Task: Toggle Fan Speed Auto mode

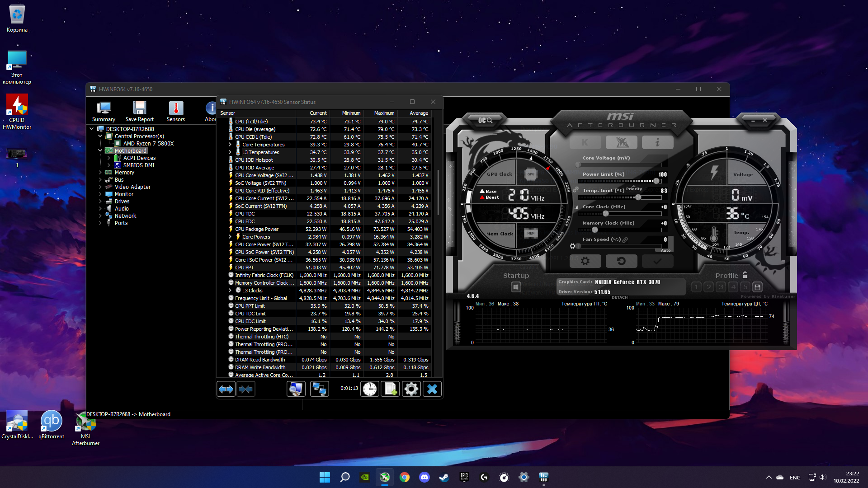Action: (665, 250)
